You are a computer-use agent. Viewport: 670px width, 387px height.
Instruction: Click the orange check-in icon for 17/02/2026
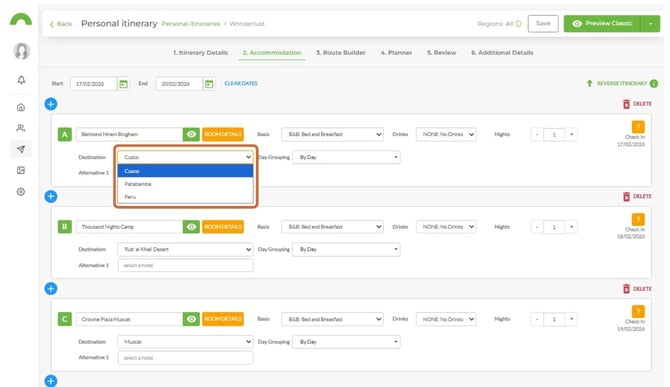point(638,127)
